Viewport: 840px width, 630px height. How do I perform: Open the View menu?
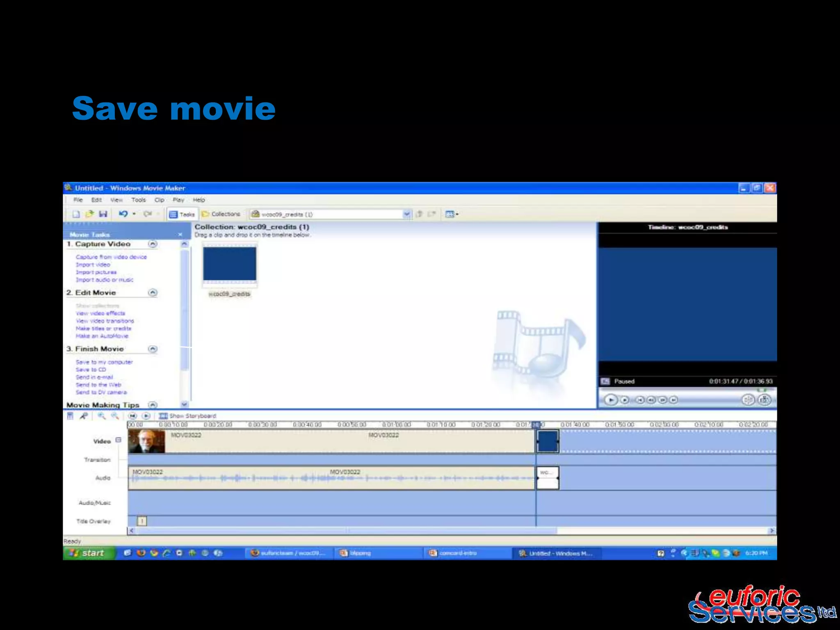point(116,200)
